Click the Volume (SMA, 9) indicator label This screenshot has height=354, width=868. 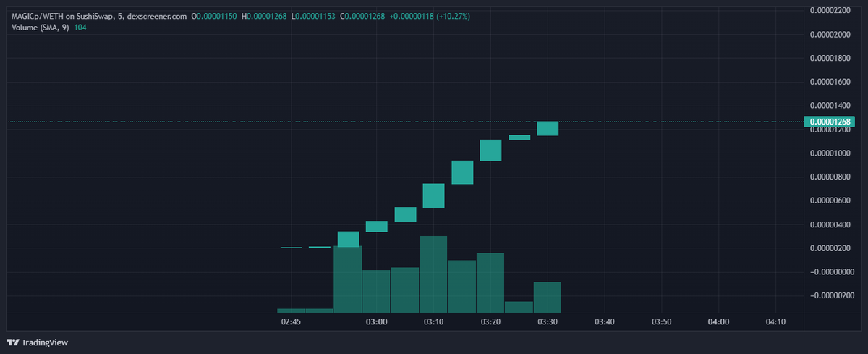click(x=40, y=27)
